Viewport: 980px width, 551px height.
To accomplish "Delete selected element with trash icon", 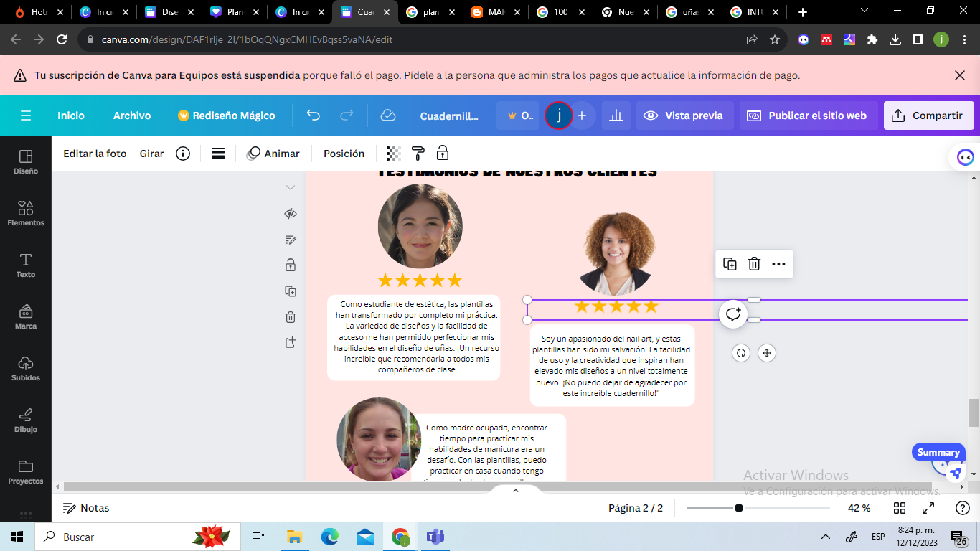I will pyautogui.click(x=754, y=264).
